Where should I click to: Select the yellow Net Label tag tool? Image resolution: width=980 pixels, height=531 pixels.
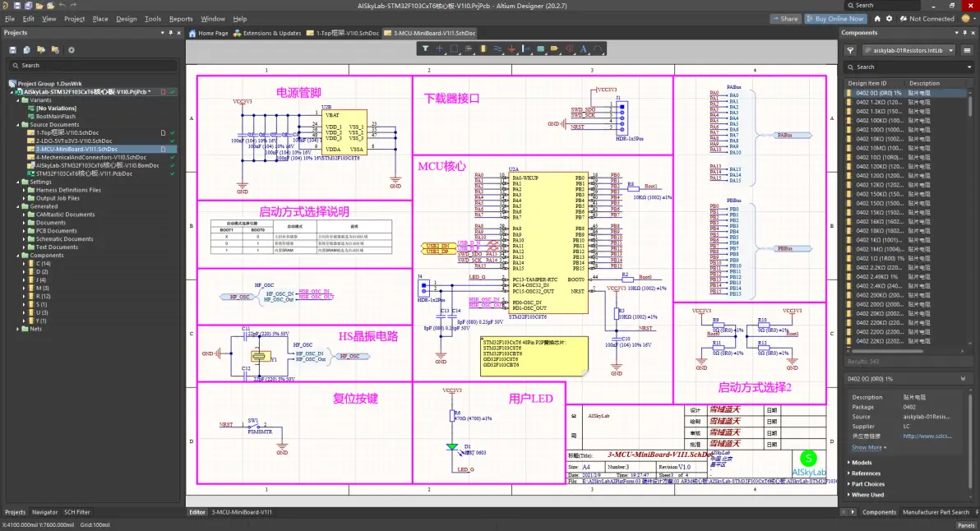click(x=555, y=48)
